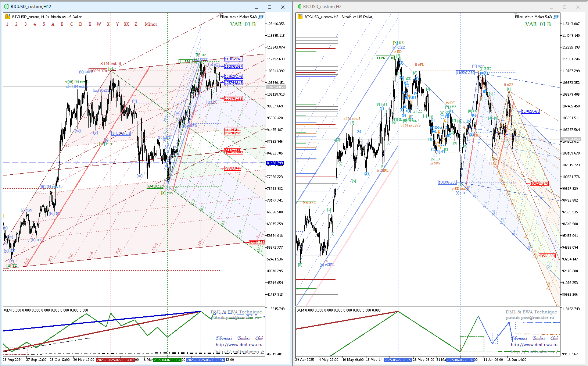588x366 pixels.
Task: Click the gold dollar symbol icon in H2 chart
Action: point(300,17)
